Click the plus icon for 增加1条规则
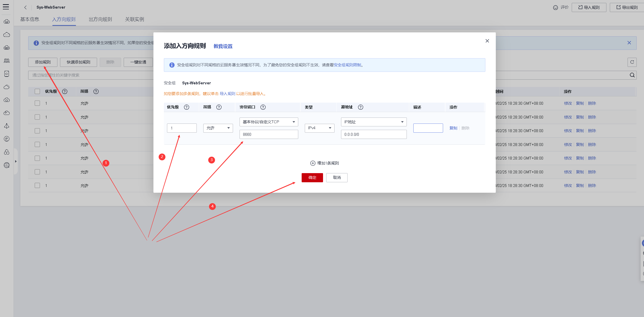Image resolution: width=644 pixels, height=317 pixels. point(313,163)
